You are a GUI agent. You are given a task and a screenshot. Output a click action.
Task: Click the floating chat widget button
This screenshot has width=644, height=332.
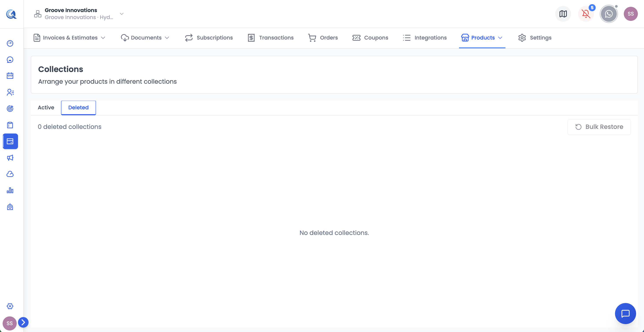(x=625, y=314)
